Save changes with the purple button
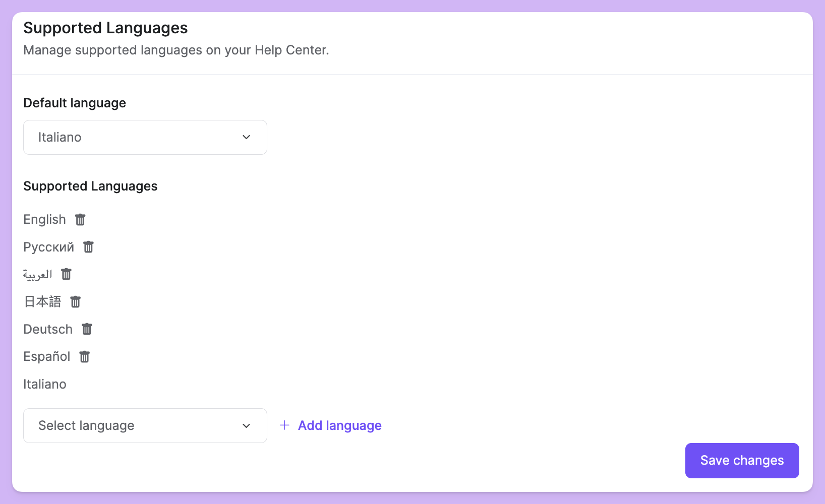825x504 pixels. [x=742, y=461]
